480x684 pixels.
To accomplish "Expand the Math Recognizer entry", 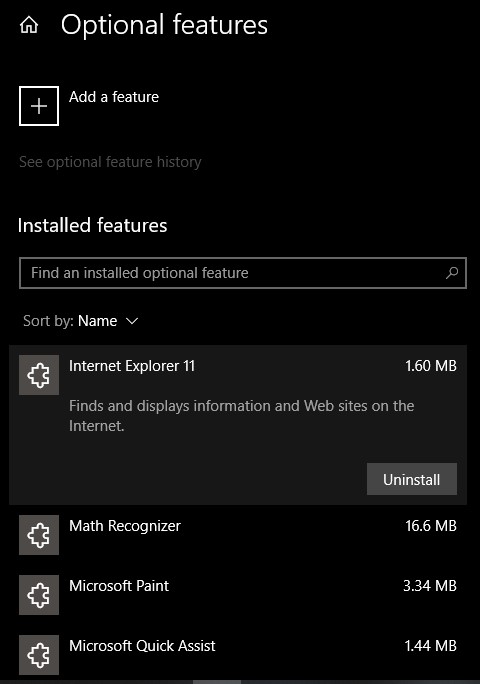I will [x=238, y=535].
